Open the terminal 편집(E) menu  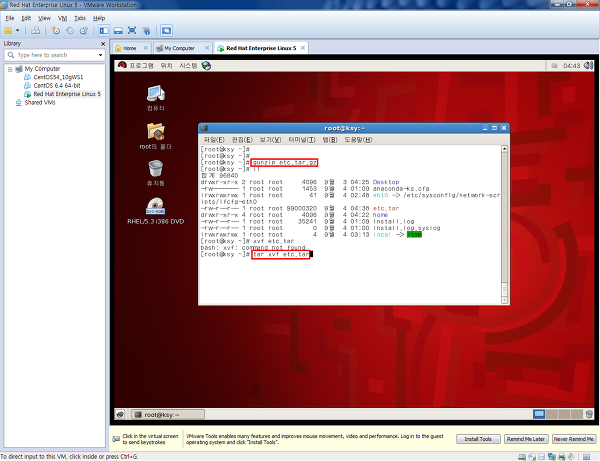(x=242, y=140)
